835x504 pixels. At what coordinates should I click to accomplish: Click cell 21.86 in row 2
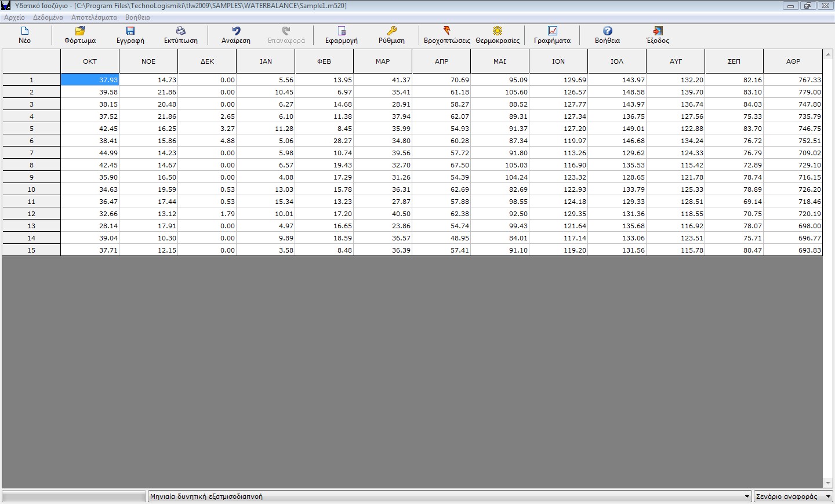pos(148,92)
